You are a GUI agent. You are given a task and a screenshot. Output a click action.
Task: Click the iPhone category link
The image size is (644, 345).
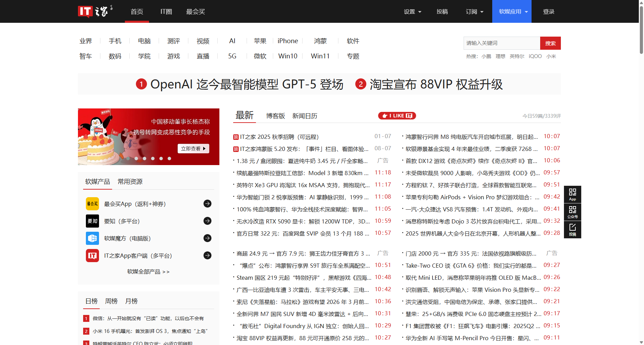click(x=288, y=41)
